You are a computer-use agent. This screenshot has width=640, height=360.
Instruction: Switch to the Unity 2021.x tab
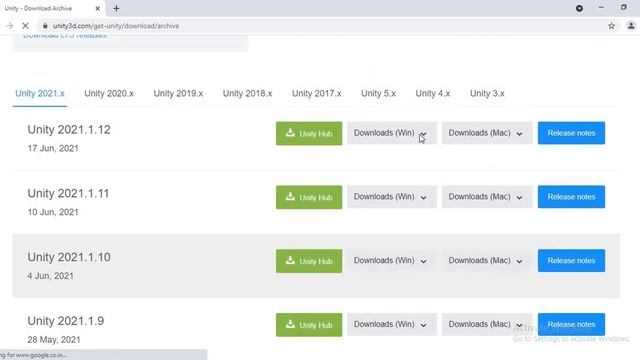tap(40, 93)
